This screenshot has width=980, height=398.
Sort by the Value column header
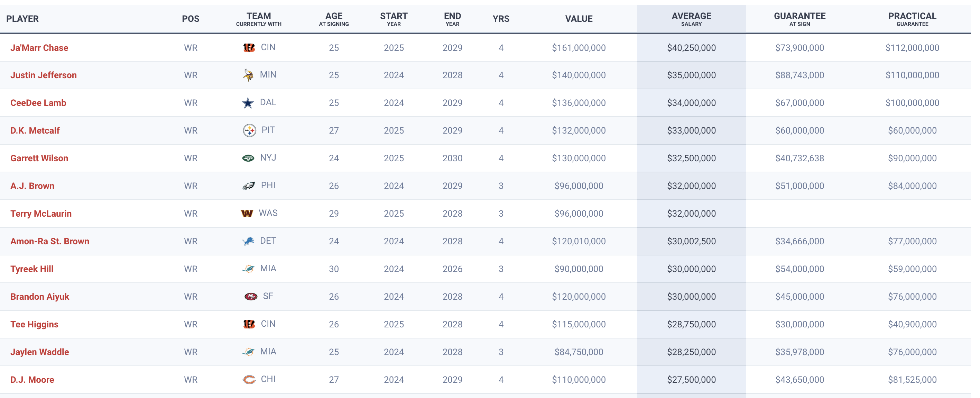coord(578,19)
